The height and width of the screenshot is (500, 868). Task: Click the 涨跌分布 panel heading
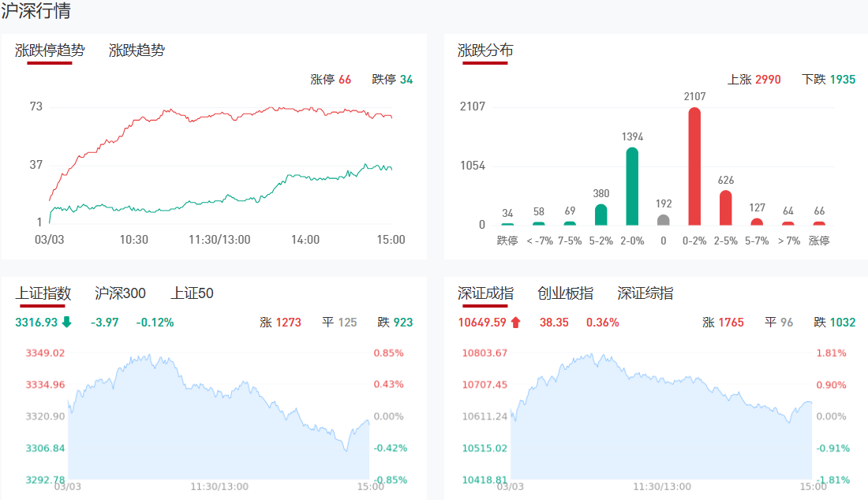[485, 50]
